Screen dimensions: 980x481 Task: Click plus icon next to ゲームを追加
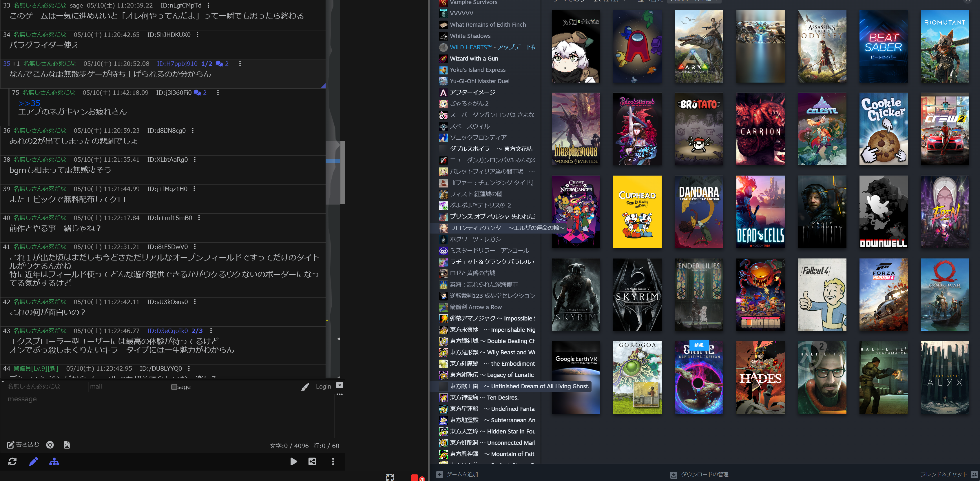pos(439,475)
